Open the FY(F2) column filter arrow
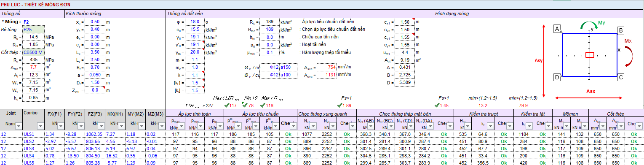The height and width of the screenshot is (165, 644). 81,126
